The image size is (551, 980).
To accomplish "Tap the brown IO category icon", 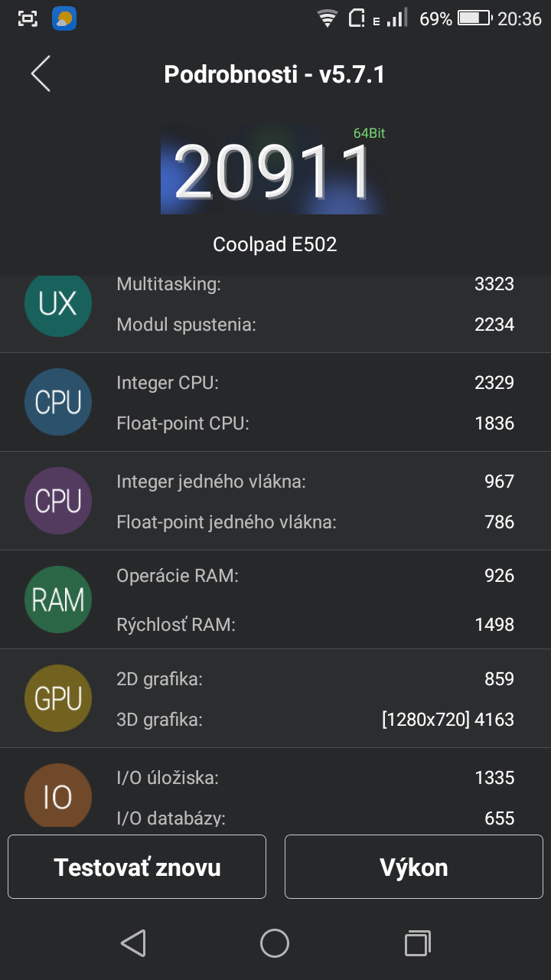I will tap(58, 796).
